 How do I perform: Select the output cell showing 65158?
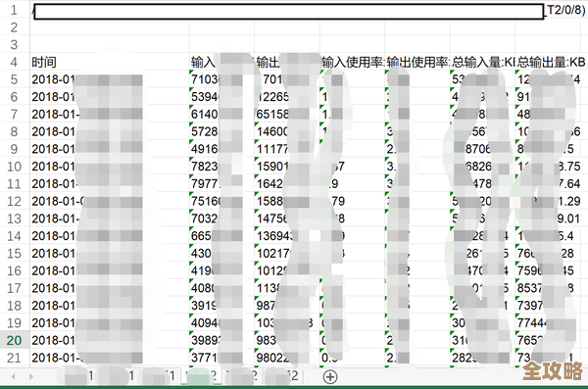click(287, 114)
